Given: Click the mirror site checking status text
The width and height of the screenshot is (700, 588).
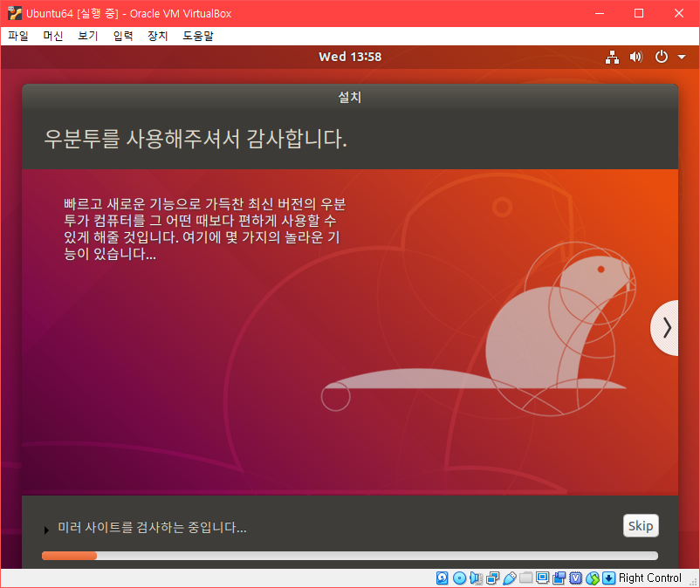Looking at the screenshot, I should point(152,527).
